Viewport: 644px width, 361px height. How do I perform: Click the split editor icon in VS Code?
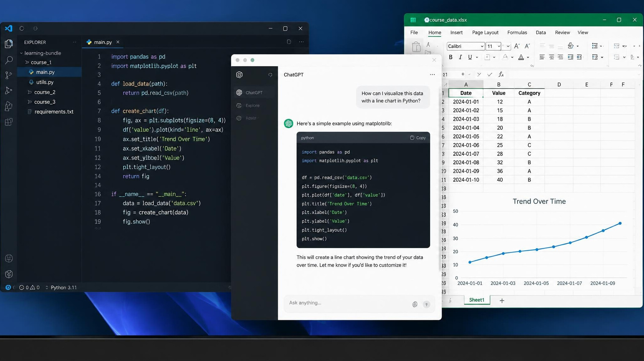pos(289,42)
